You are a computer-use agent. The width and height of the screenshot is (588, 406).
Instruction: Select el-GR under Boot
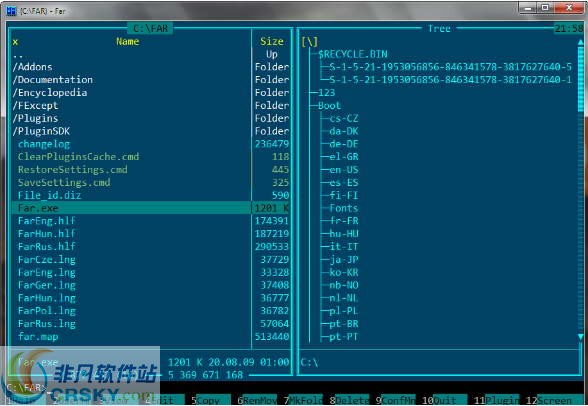coord(344,157)
